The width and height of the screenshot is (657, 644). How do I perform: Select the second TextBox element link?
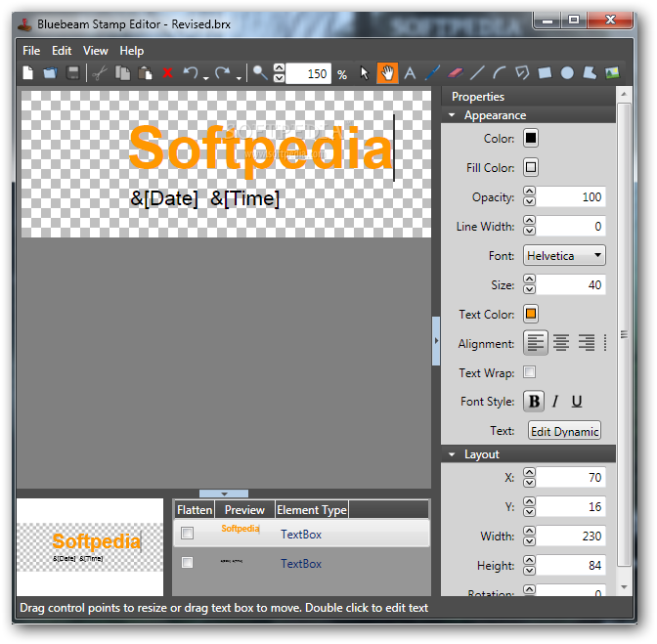(x=301, y=564)
